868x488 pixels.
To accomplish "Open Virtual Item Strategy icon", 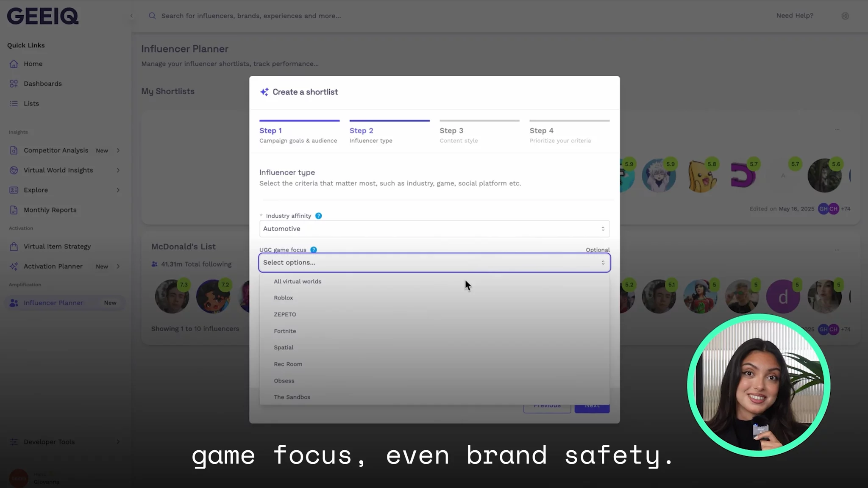I will point(14,247).
